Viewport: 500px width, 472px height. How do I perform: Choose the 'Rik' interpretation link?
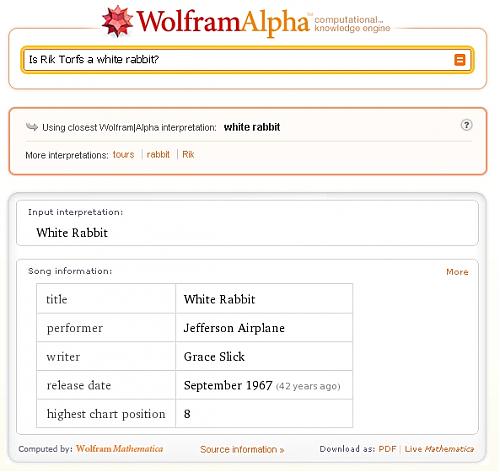pyautogui.click(x=188, y=155)
